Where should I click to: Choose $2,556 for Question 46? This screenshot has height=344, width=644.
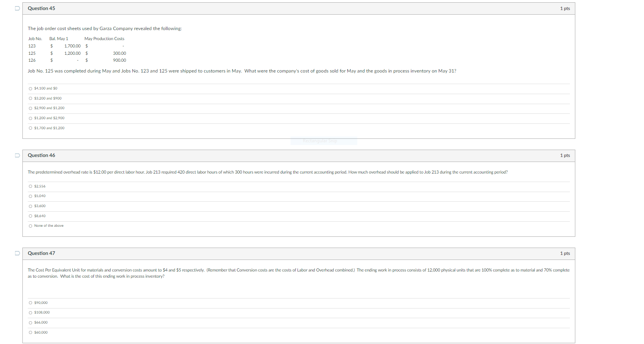point(30,186)
